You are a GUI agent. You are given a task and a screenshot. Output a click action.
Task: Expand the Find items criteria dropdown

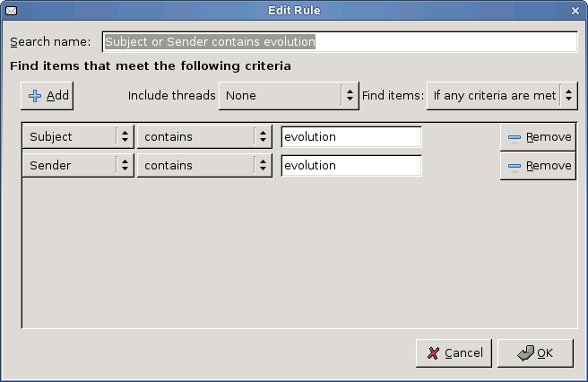click(502, 95)
